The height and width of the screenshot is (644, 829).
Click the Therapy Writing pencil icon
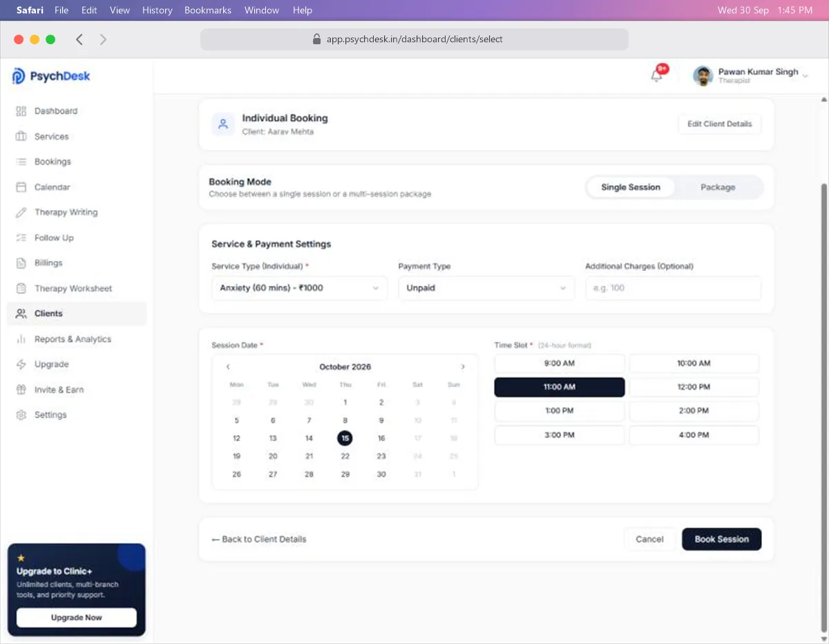click(21, 212)
